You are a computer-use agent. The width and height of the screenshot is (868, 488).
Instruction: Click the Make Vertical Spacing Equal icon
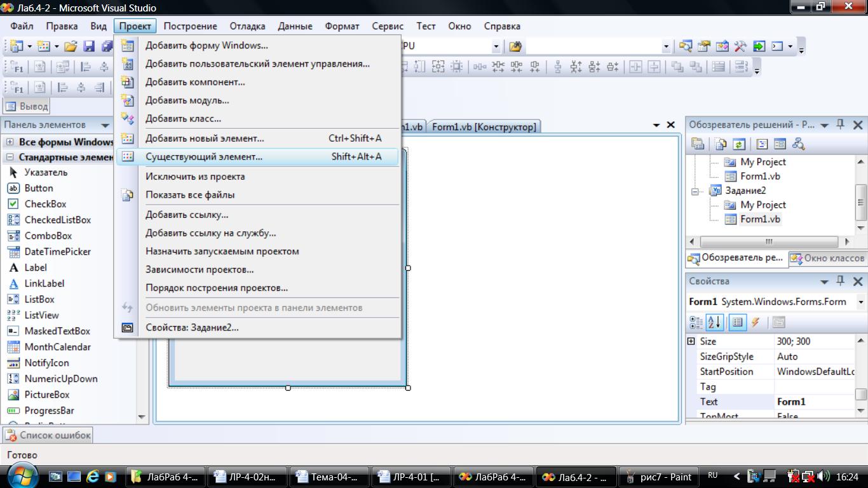coord(558,67)
